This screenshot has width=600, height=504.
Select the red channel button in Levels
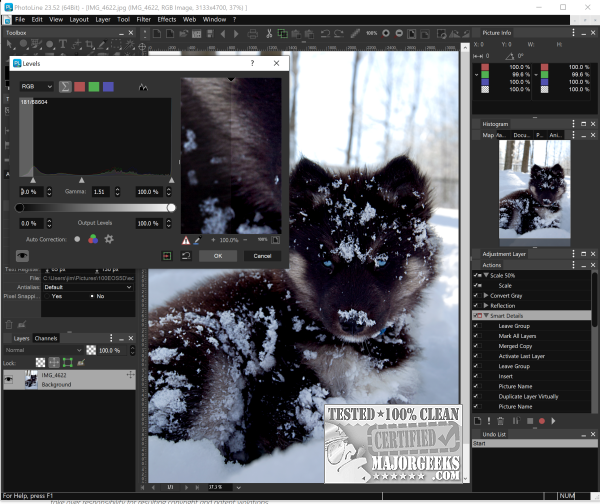tap(80, 87)
